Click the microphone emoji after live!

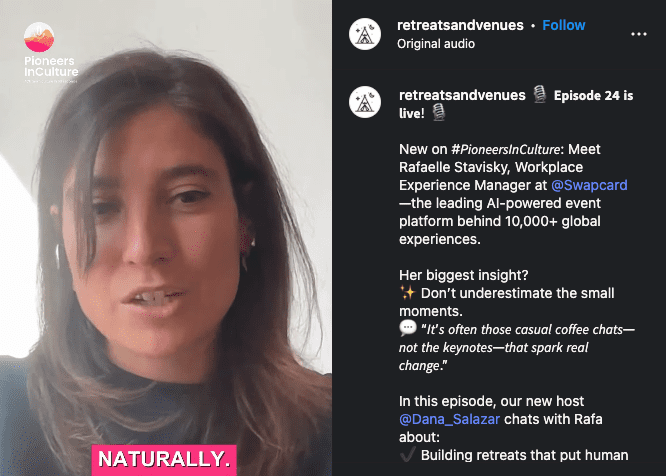pyautogui.click(x=438, y=113)
